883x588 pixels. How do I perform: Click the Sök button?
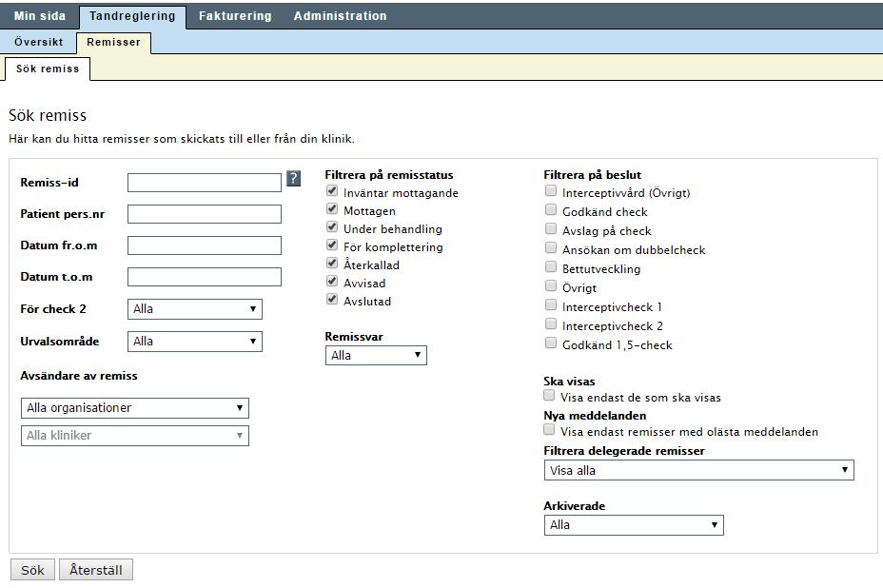tap(32, 570)
